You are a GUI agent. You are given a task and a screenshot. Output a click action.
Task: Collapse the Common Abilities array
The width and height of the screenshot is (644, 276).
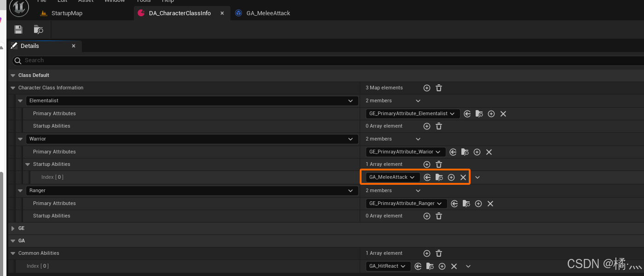pos(13,253)
